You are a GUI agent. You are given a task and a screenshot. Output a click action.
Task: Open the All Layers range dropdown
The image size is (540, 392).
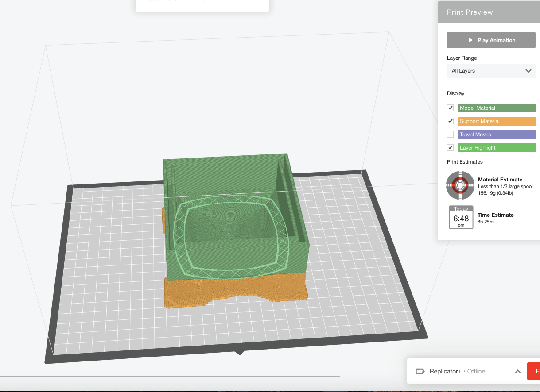coord(491,71)
